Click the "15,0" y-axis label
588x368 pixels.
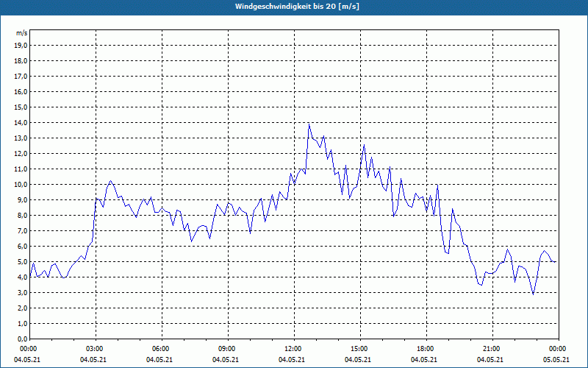[x=21, y=107]
